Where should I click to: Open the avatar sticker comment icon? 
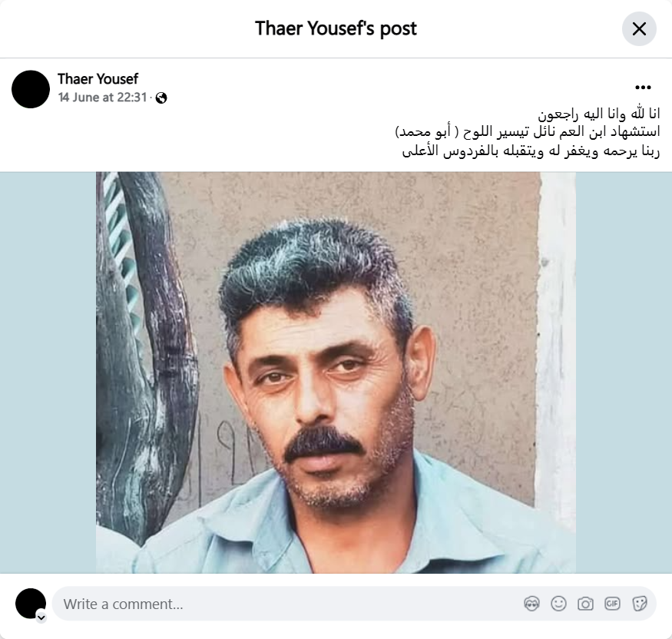[531, 604]
